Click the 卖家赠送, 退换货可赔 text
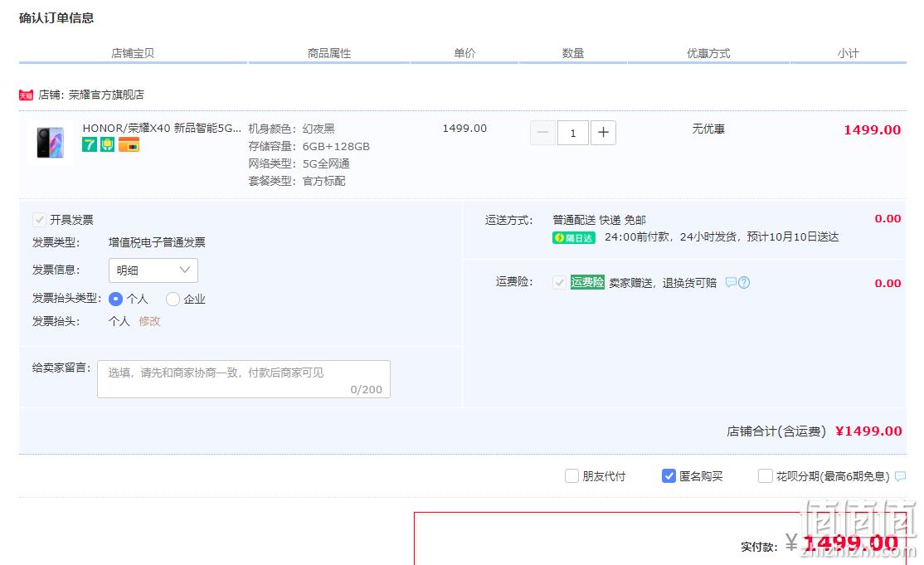The width and height of the screenshot is (924, 565). tap(663, 283)
